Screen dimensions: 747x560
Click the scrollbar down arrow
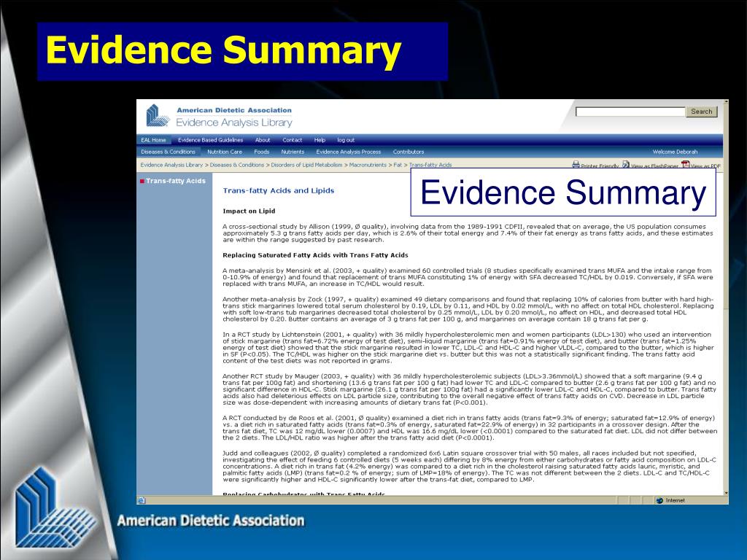coord(726,494)
